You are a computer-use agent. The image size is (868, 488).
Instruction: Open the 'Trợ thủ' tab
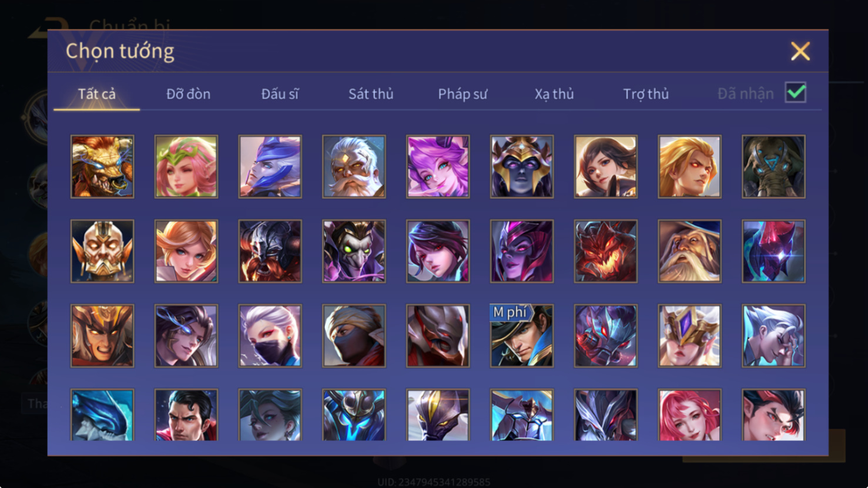pyautogui.click(x=646, y=94)
